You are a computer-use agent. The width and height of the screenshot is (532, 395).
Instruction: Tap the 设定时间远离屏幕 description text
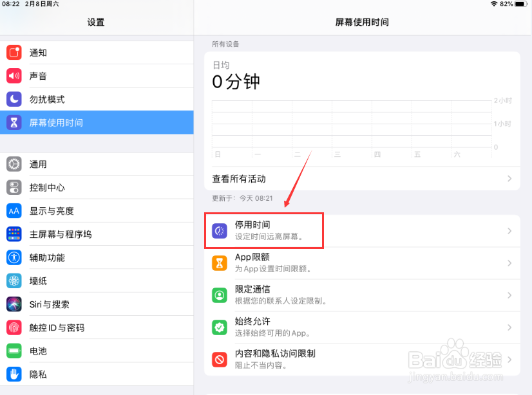[x=269, y=237]
